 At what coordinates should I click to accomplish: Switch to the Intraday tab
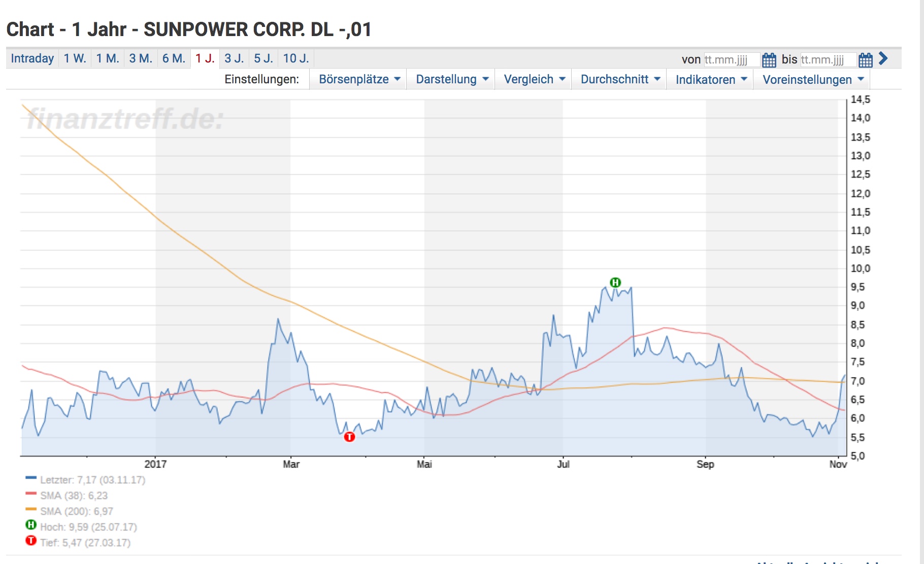[31, 58]
